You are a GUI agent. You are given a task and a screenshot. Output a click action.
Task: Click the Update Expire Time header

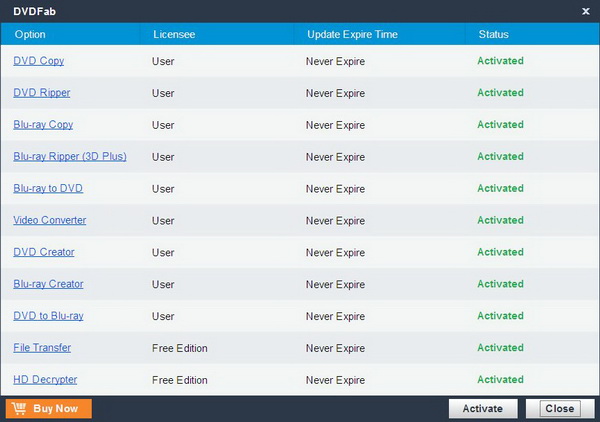coord(352,34)
